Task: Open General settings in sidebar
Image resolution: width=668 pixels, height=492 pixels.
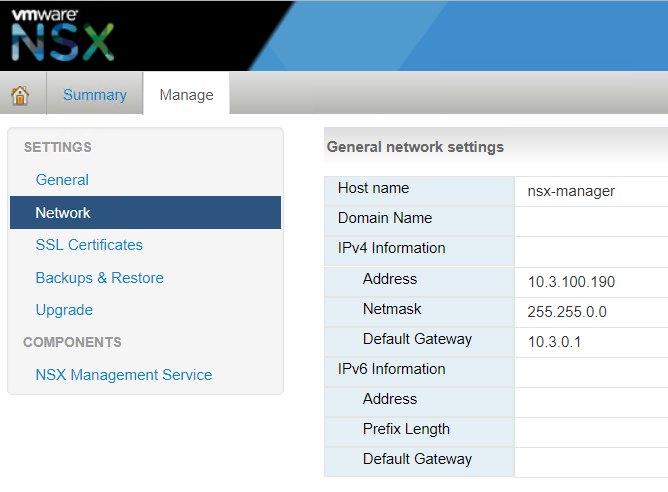Action: point(62,180)
